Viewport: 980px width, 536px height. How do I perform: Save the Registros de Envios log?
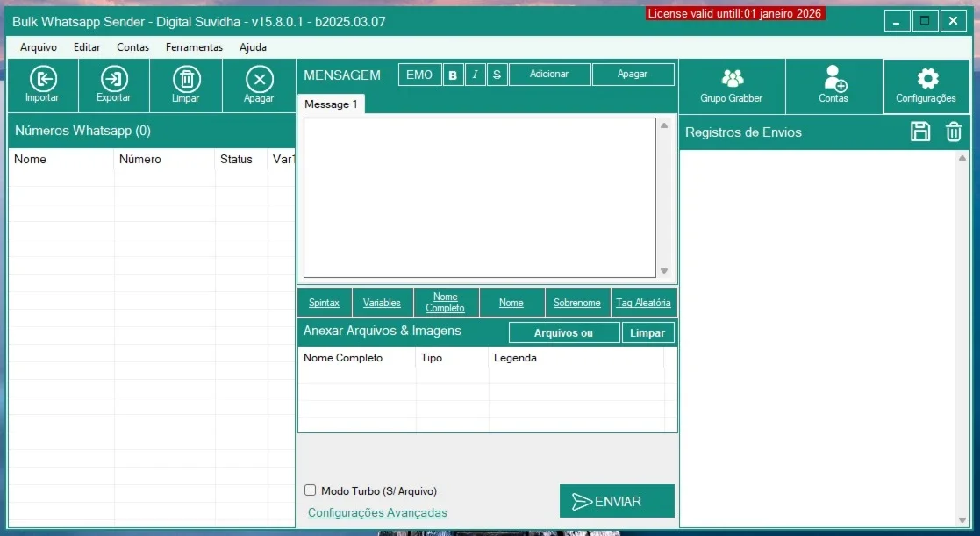(920, 132)
